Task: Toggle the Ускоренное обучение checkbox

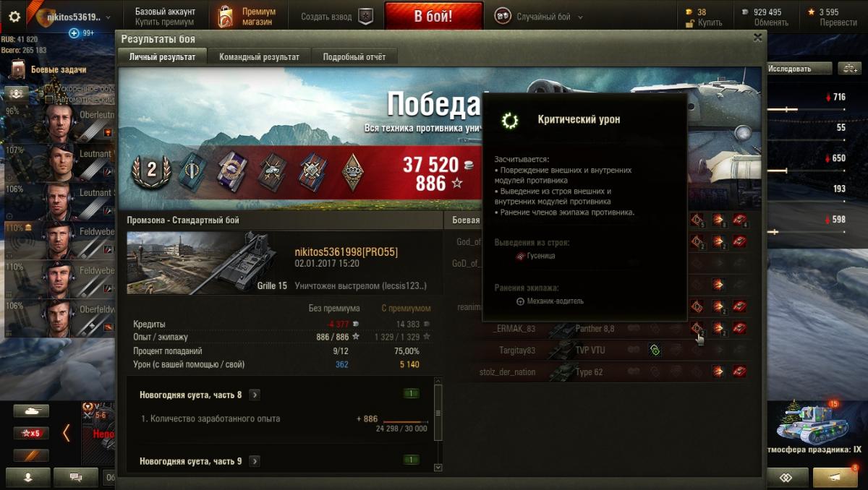Action: point(49,89)
